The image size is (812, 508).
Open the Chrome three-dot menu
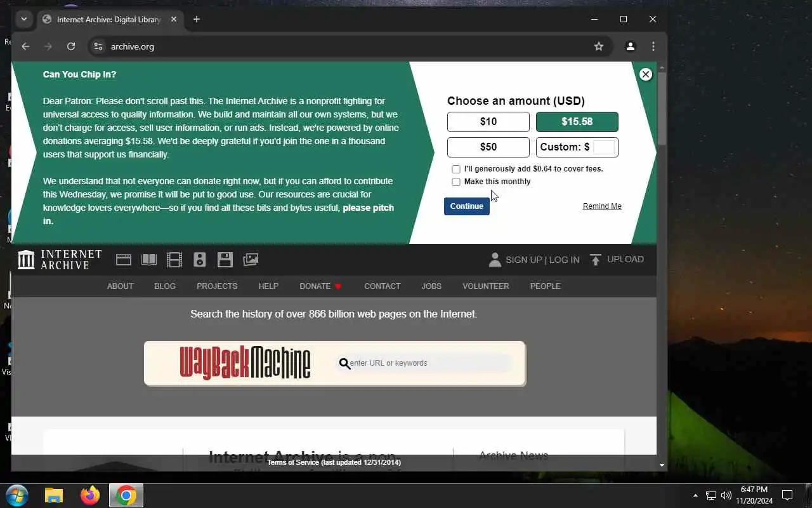point(653,46)
